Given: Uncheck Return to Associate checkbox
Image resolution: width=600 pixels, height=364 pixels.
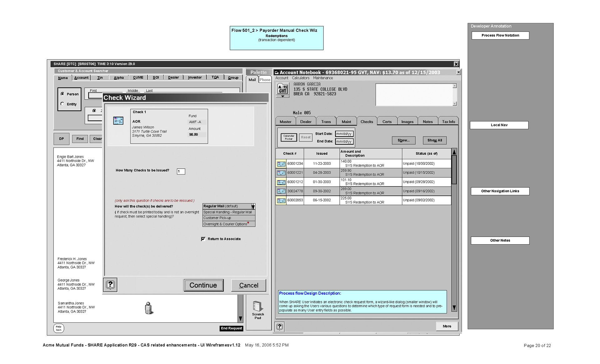Looking at the screenshot, I should 203,239.
